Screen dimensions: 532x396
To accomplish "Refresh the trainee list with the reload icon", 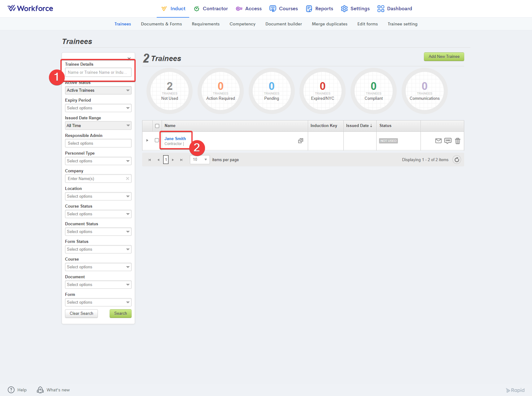I will coord(457,160).
